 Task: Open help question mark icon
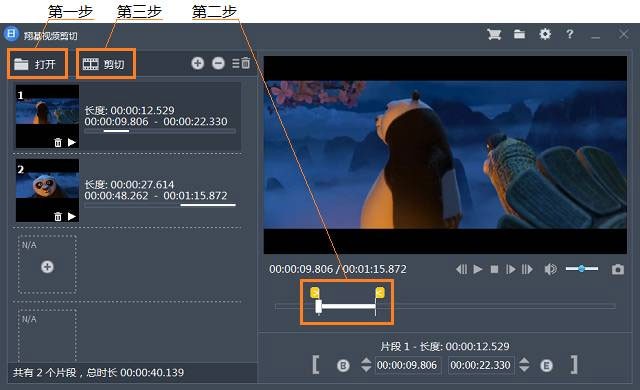point(570,34)
